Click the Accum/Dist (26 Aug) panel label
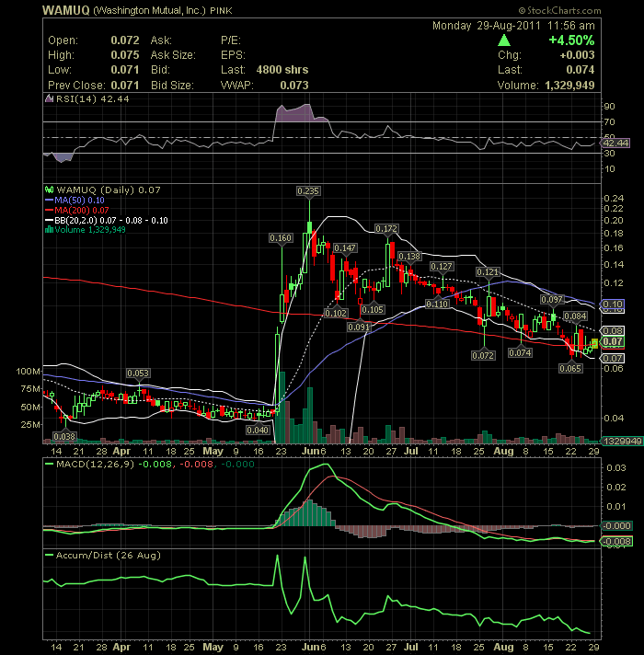Viewport: 644px width, 655px height. (x=109, y=555)
